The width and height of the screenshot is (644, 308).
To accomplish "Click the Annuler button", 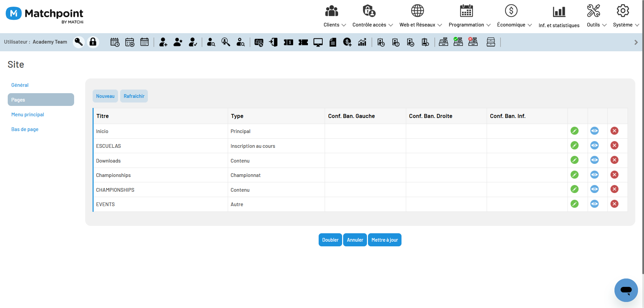I will [x=355, y=240].
